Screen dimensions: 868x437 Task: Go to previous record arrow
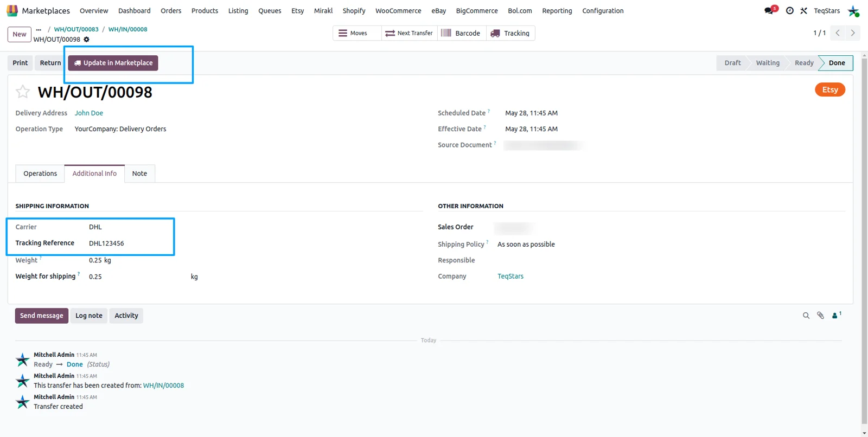tap(838, 33)
